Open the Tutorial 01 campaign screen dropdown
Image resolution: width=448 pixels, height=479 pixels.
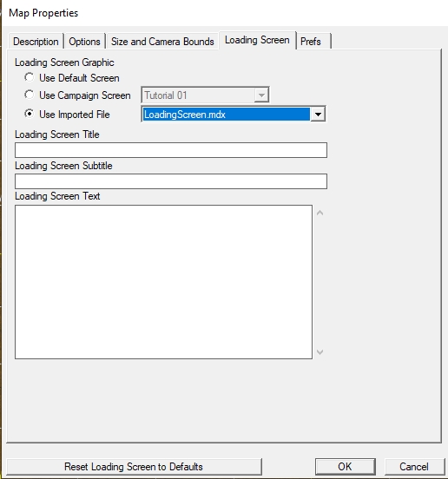tap(205, 95)
